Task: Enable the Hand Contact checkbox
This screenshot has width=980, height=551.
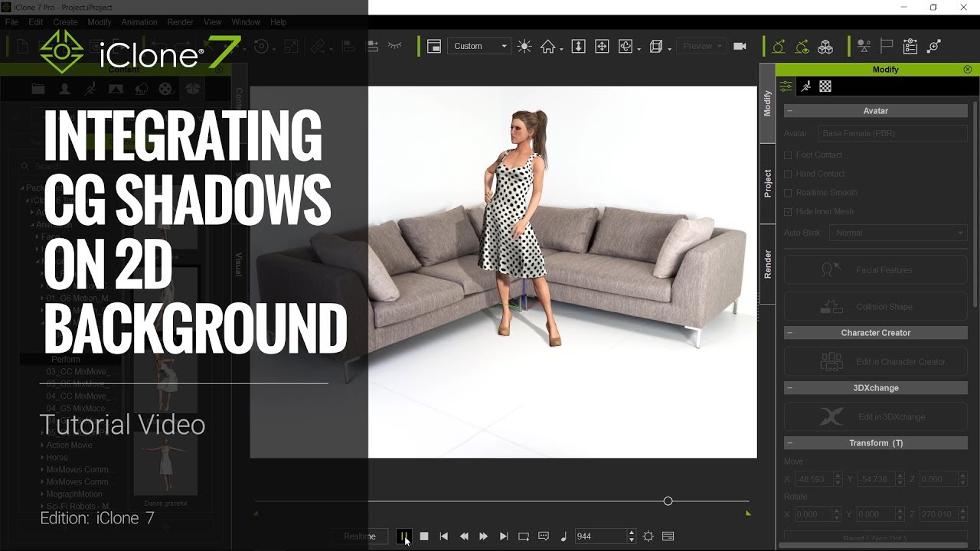Action: tap(788, 174)
